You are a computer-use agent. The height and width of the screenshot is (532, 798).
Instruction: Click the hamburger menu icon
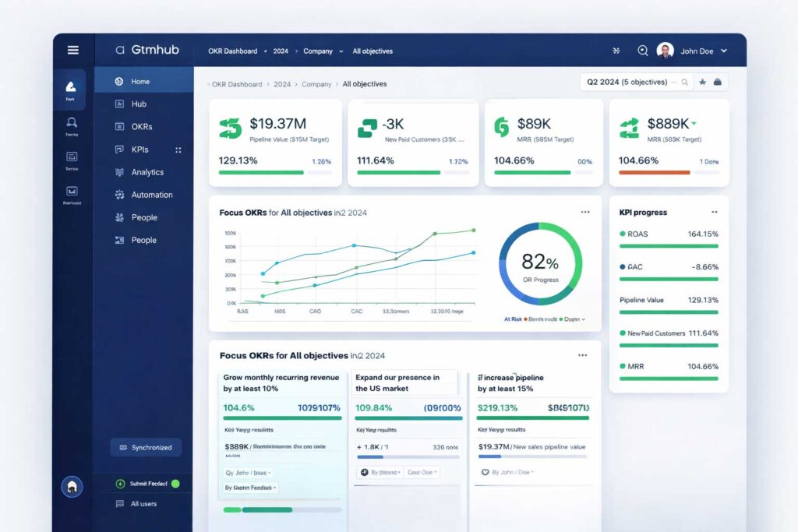click(72, 49)
